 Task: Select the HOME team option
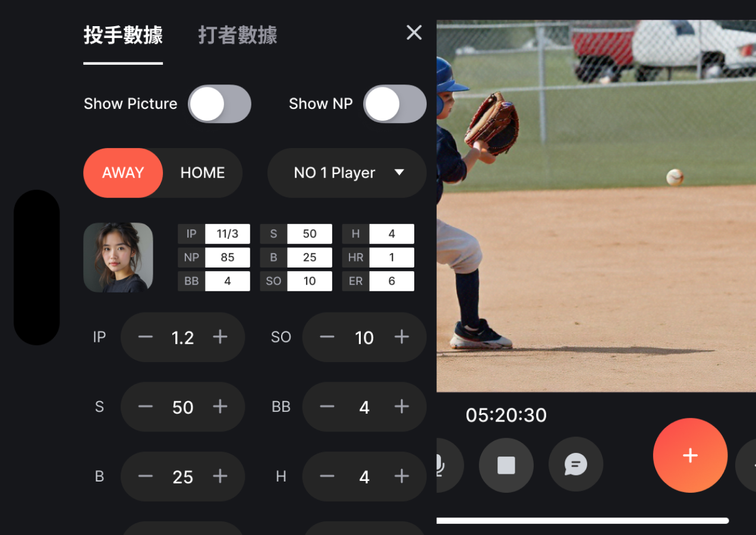pyautogui.click(x=203, y=173)
